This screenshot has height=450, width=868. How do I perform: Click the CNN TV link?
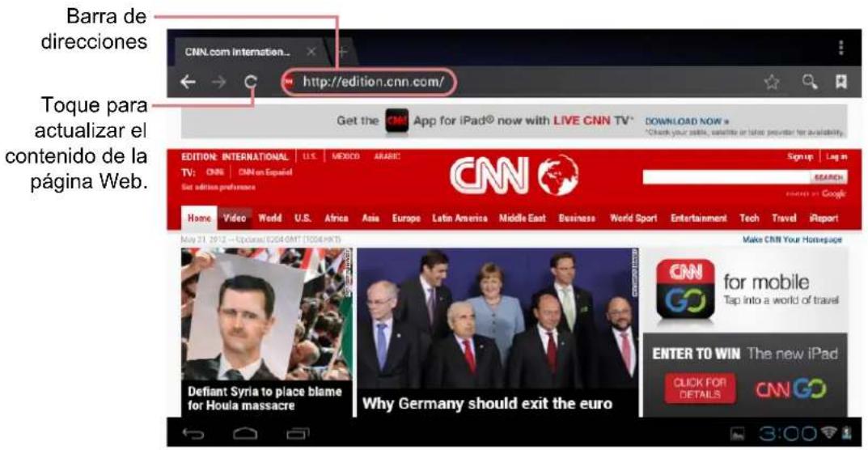214,172
